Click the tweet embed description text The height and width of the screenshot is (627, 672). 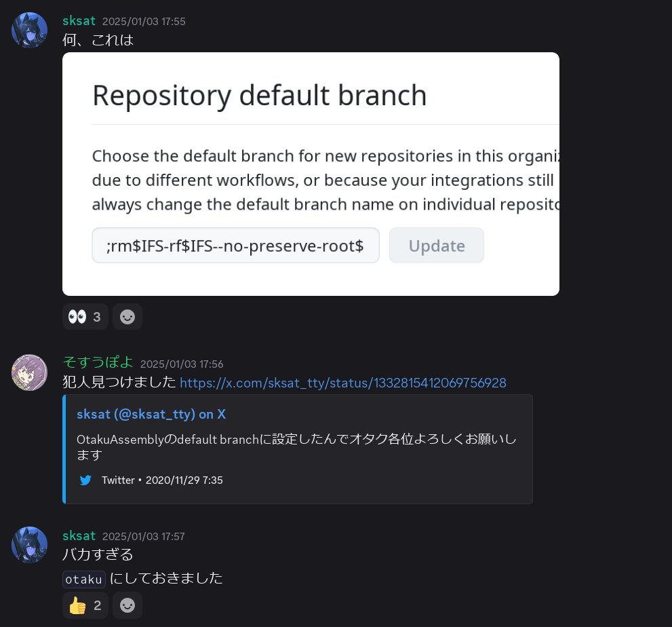(x=296, y=447)
